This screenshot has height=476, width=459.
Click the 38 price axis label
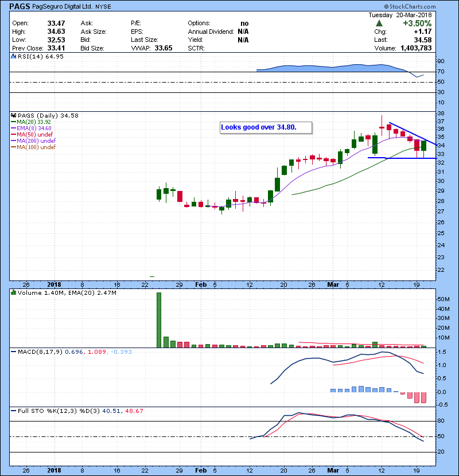(441, 114)
